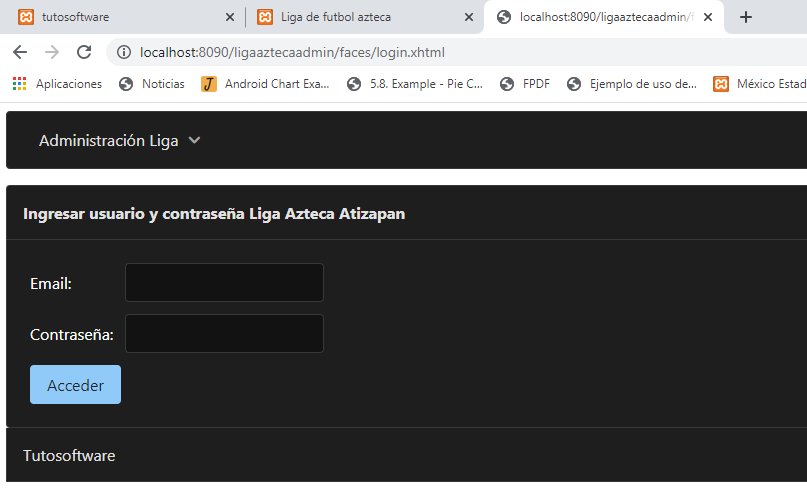
Task: Click the site information icon in address bar
Action: 124,52
